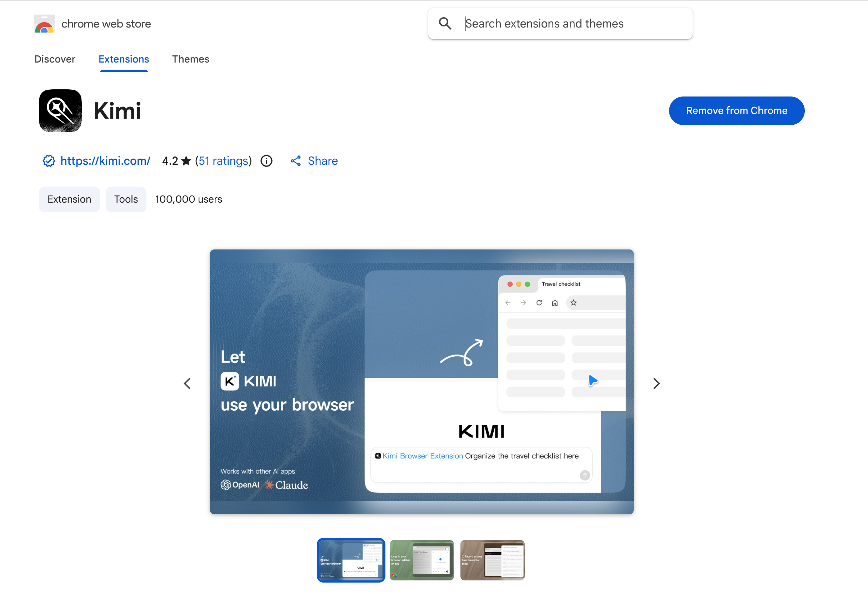Click the verified publisher badge icon

pyautogui.click(x=49, y=161)
